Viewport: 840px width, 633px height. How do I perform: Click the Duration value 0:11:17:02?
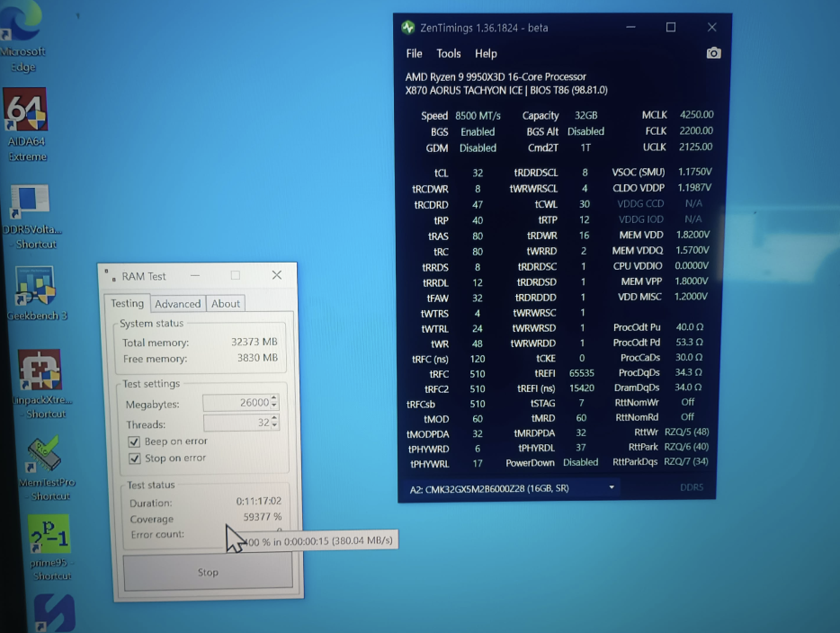259,501
